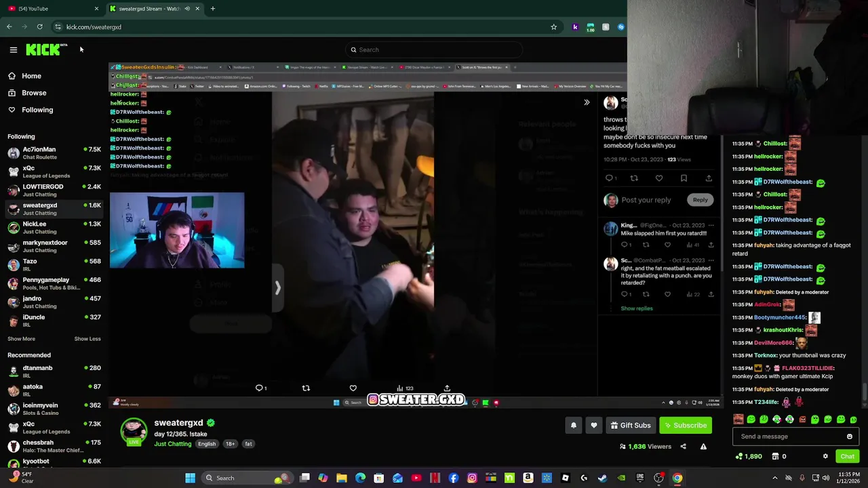Open markynextdoor channel in the sidebar
Image resolution: width=868 pixels, height=488 pixels.
(x=54, y=247)
